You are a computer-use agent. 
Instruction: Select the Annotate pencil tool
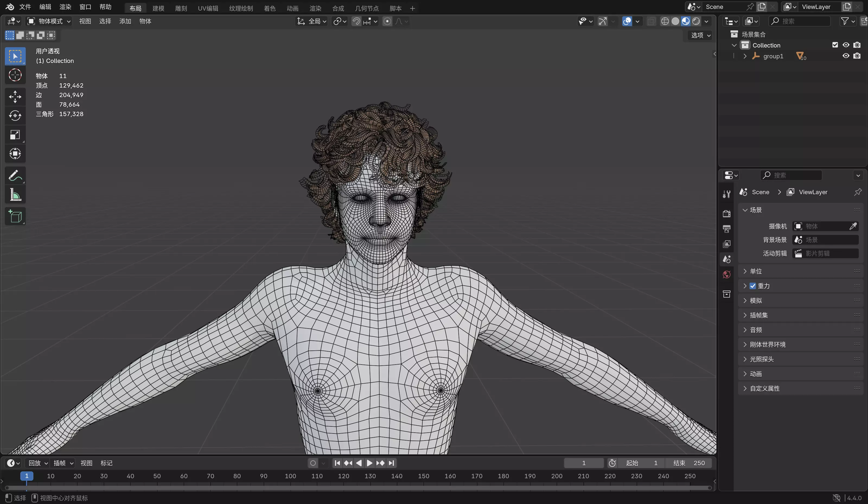click(15, 175)
